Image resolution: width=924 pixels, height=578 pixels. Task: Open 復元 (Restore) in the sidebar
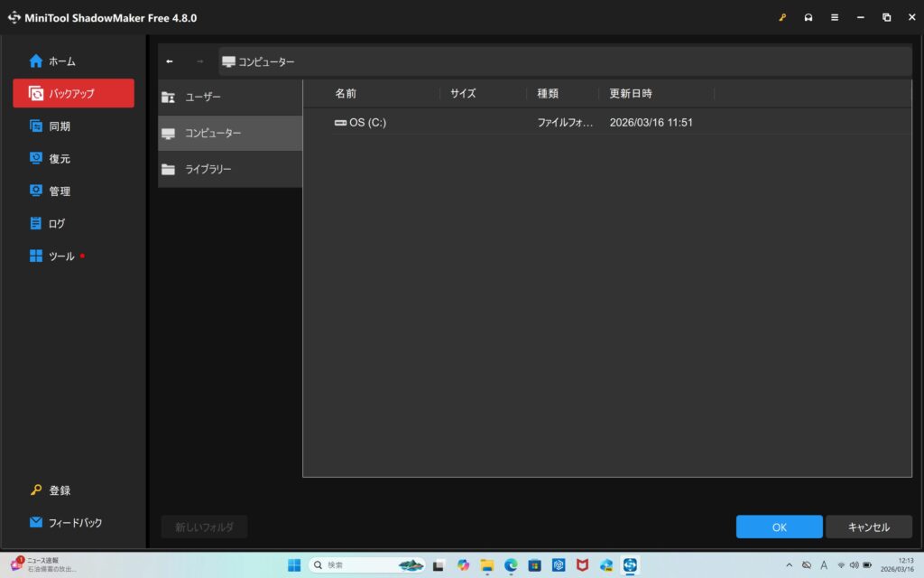point(60,159)
